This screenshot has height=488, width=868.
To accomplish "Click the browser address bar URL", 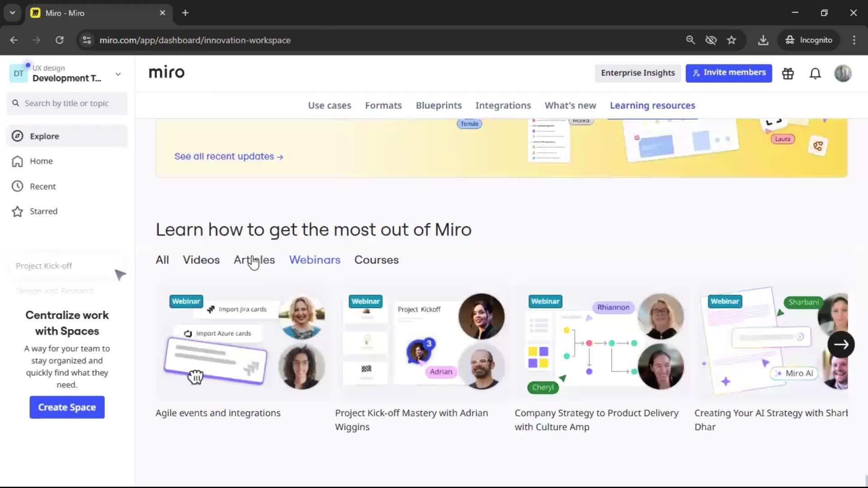I will tap(195, 40).
